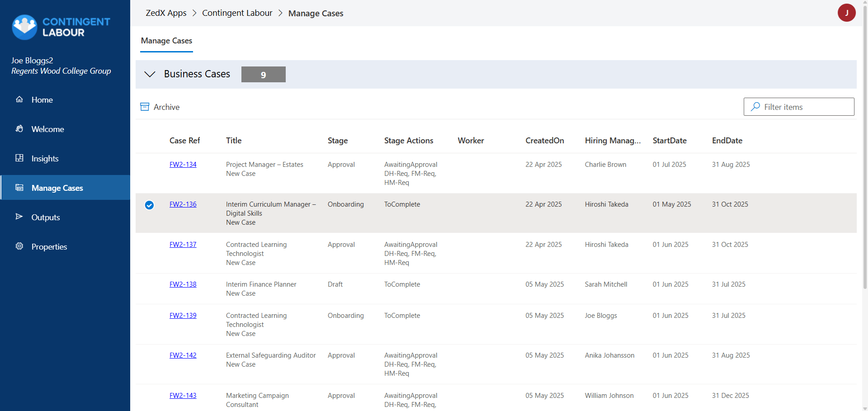Click the Anika Johansson cell
The width and height of the screenshot is (868, 411).
click(x=609, y=355)
